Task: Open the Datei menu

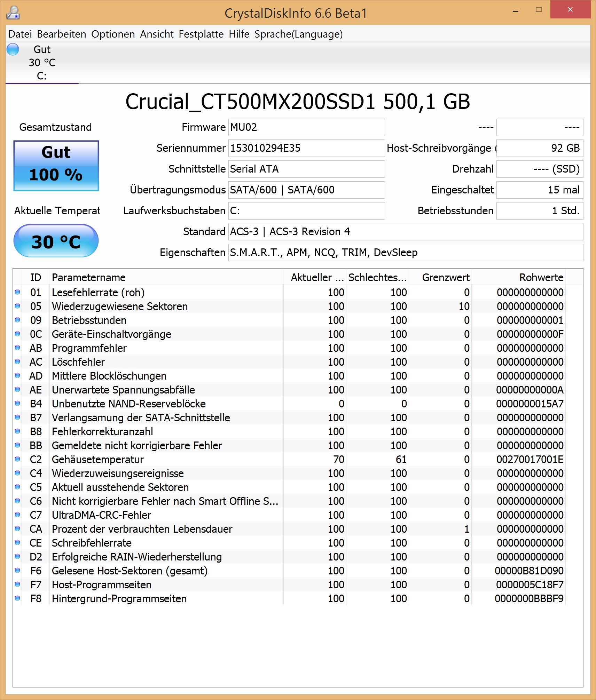Action: click(x=20, y=34)
